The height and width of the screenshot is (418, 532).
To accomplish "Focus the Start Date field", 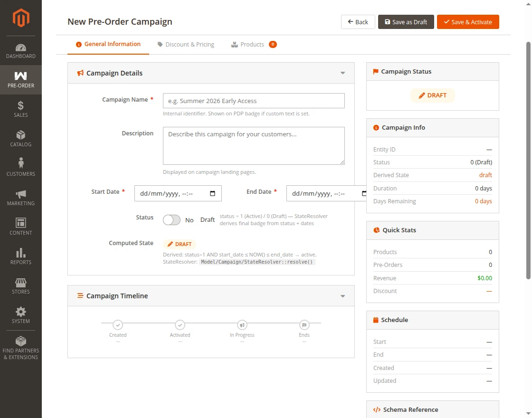I will click(x=178, y=193).
